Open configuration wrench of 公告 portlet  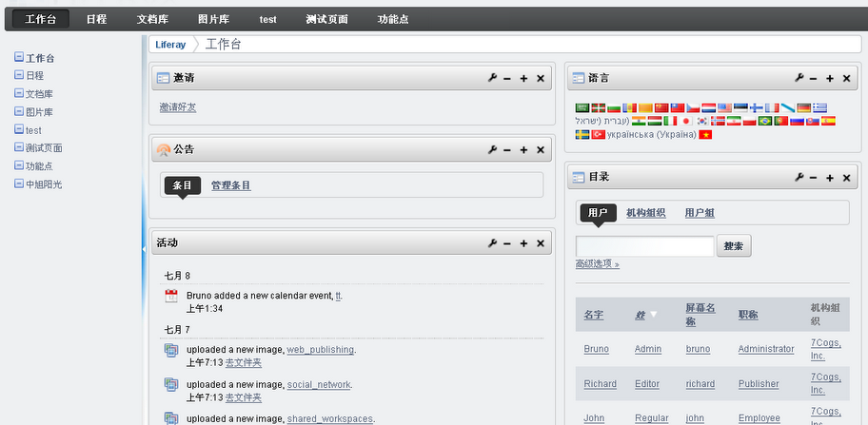pyautogui.click(x=492, y=149)
